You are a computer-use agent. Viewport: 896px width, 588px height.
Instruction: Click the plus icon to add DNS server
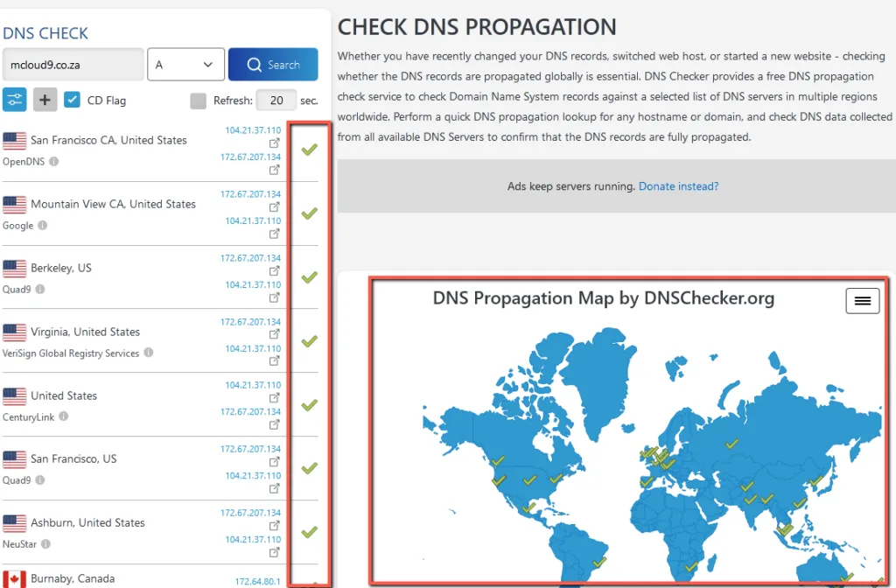45,100
